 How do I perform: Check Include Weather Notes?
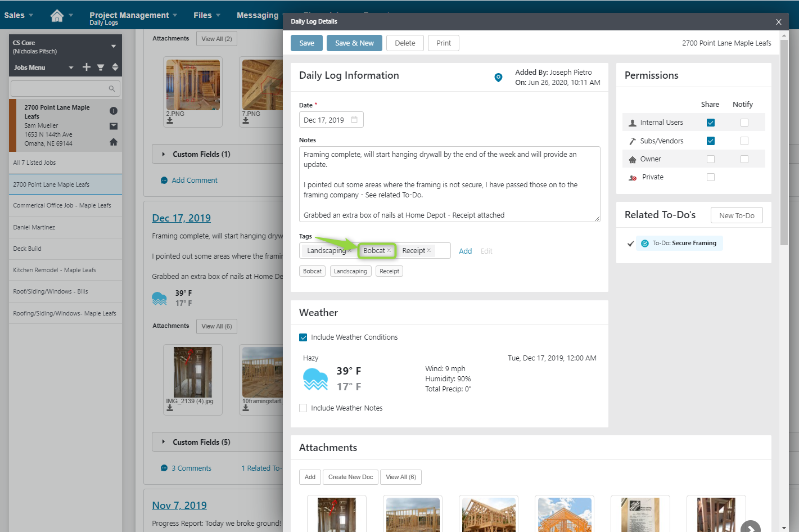[303, 408]
